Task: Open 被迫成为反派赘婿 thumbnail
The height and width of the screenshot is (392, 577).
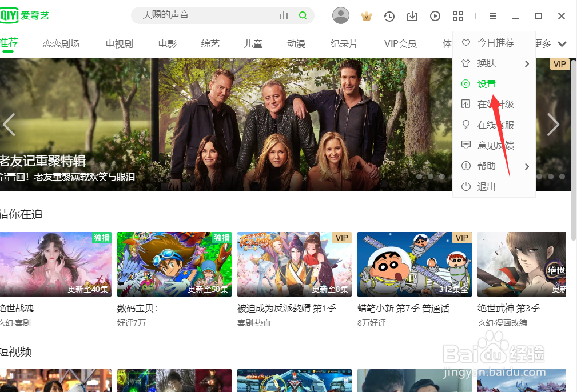Action: pos(295,264)
